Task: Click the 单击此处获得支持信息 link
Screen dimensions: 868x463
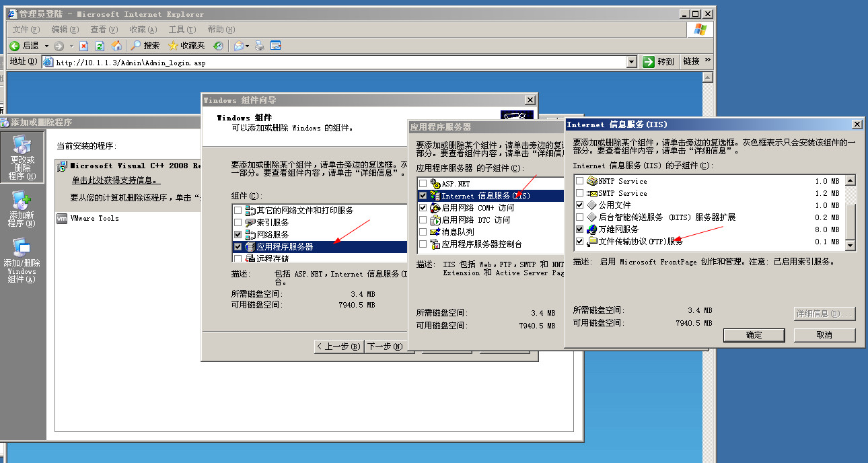Action: (116, 180)
